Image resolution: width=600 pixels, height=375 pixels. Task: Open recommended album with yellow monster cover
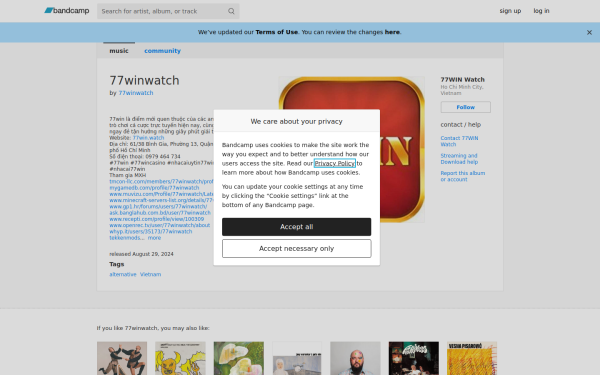[180, 358]
